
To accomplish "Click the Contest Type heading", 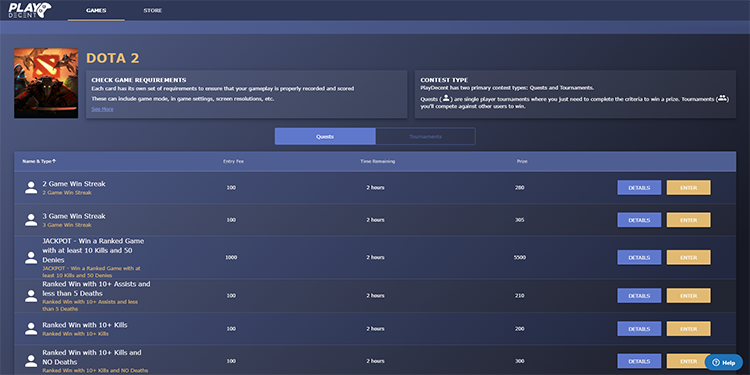I will point(444,80).
